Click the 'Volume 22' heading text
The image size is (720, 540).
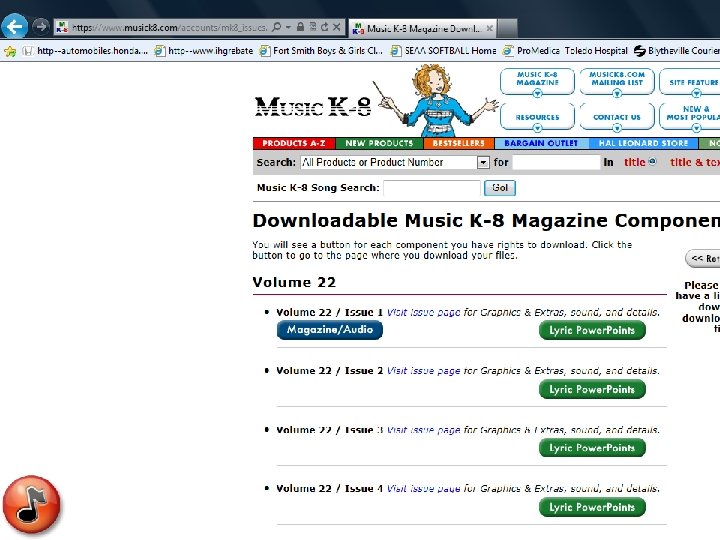coord(294,282)
